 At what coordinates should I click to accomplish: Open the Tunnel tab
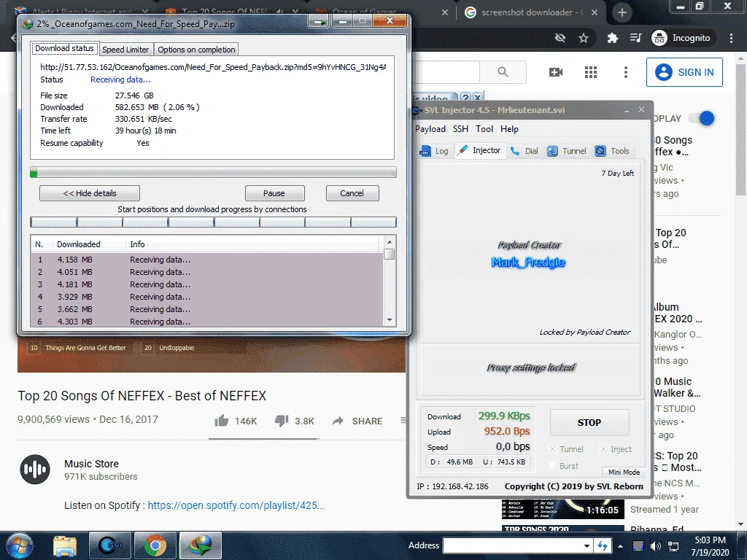coord(567,151)
